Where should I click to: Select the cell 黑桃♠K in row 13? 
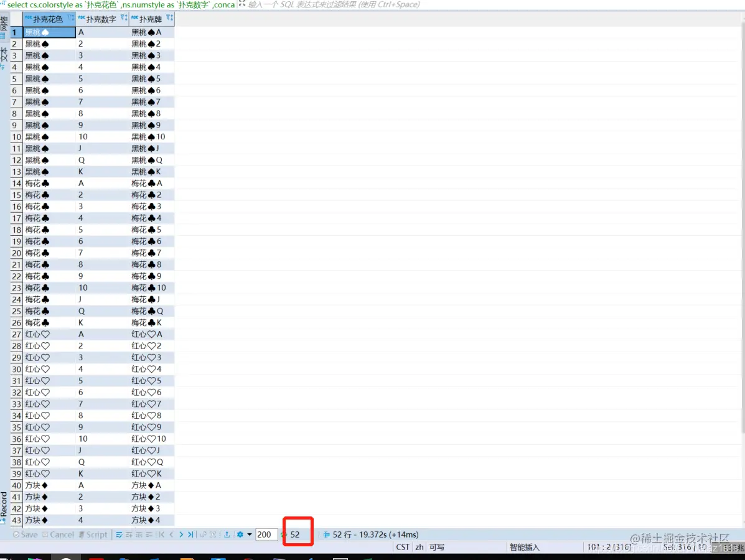[x=152, y=172]
